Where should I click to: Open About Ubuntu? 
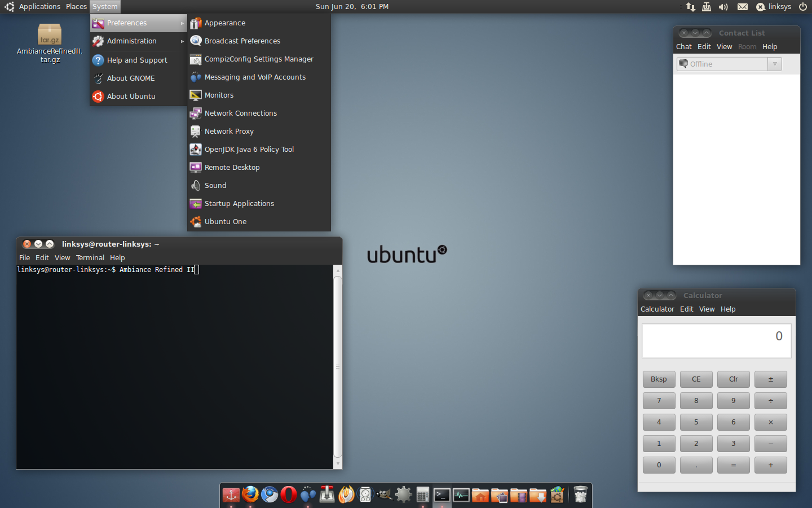pos(138,97)
